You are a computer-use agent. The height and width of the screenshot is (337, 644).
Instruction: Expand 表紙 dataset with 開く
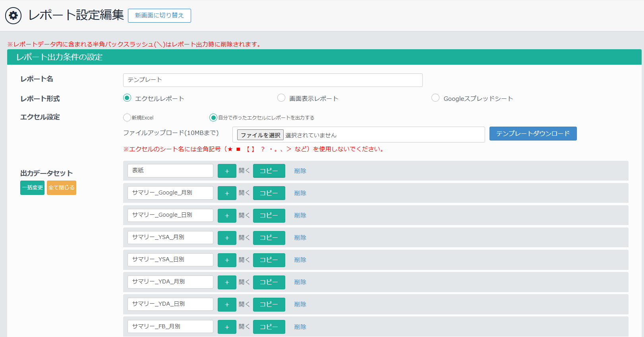pos(244,171)
